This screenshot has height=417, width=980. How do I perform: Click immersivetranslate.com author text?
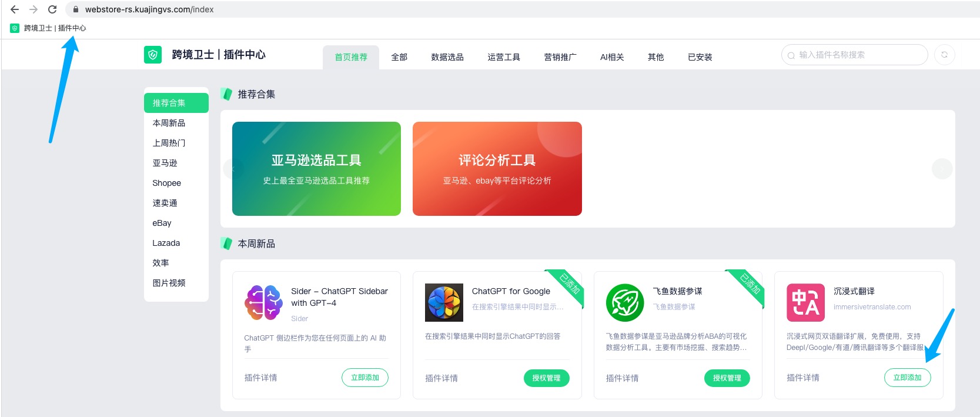click(x=872, y=307)
